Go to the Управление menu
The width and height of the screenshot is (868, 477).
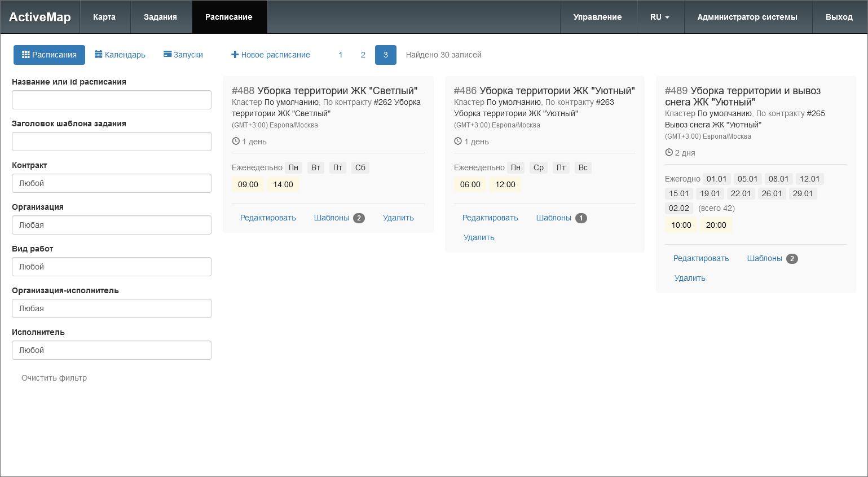[x=597, y=17]
